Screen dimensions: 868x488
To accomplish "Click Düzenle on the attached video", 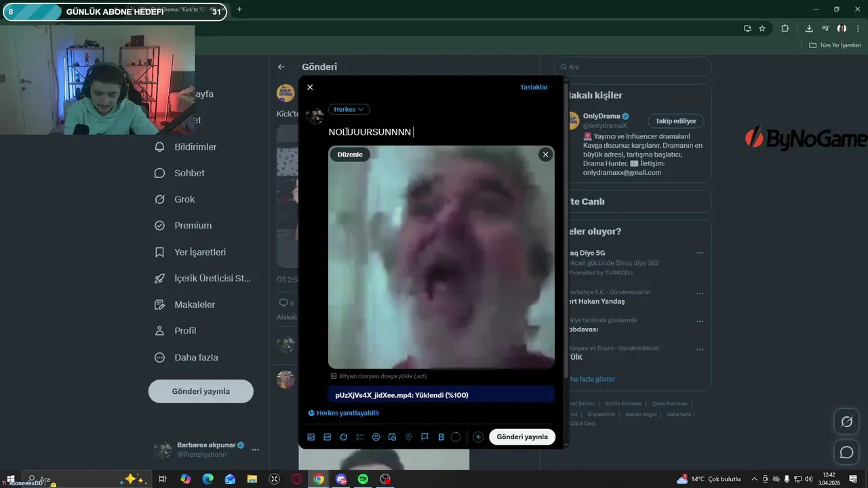I will pyautogui.click(x=350, y=155).
